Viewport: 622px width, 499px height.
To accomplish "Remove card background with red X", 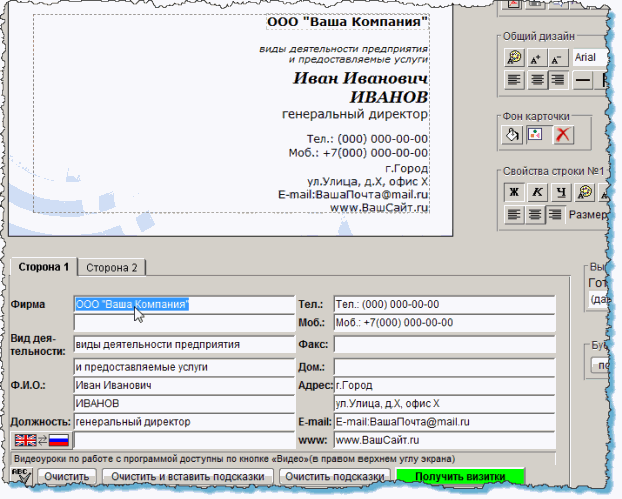I will pyautogui.click(x=562, y=133).
